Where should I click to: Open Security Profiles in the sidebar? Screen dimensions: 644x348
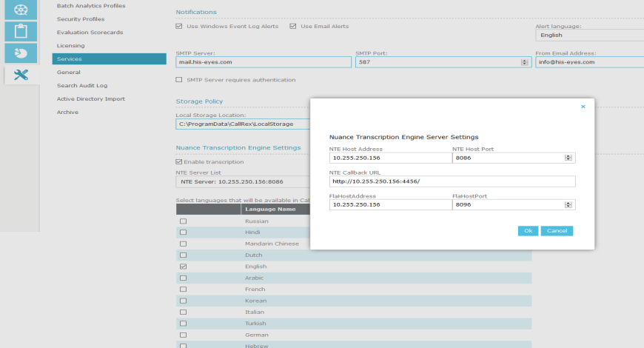[x=81, y=19]
